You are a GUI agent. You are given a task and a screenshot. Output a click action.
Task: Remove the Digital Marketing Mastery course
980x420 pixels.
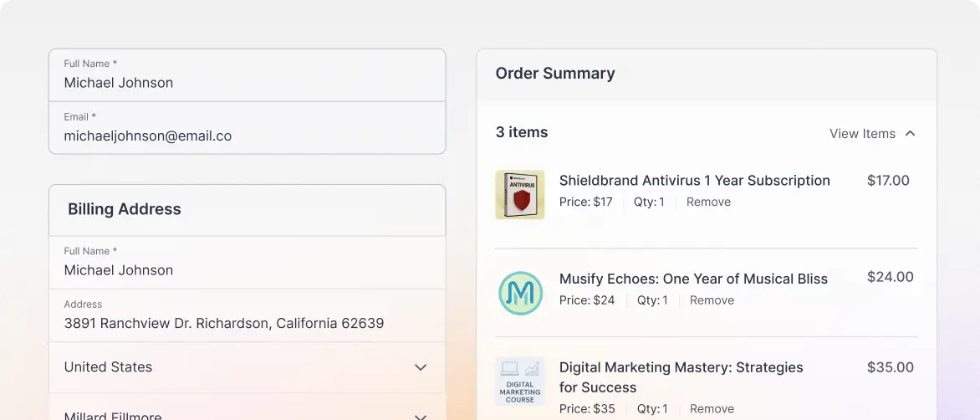pos(712,409)
